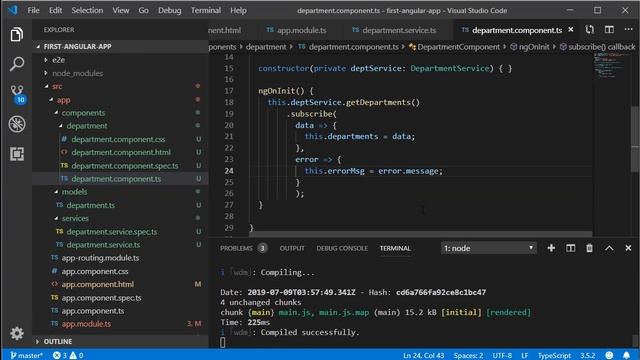
Task: Open the Go menu
Action: point(143,10)
